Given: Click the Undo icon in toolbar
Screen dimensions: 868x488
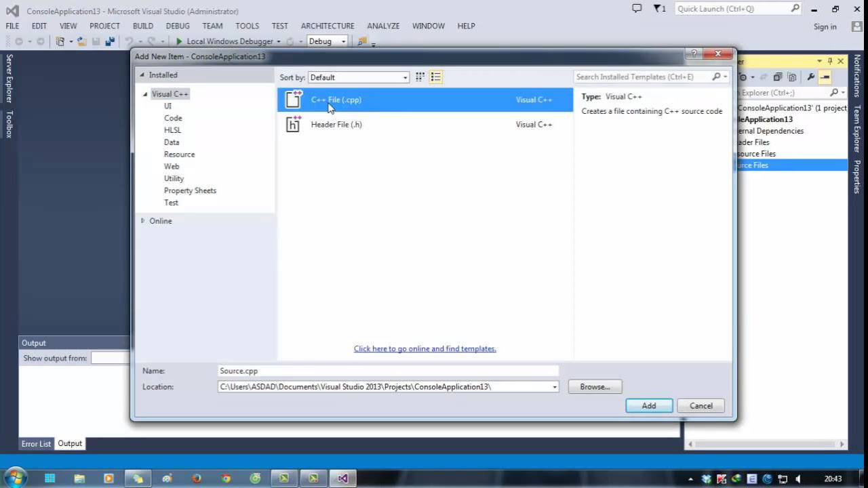Looking at the screenshot, I should pyautogui.click(x=129, y=41).
